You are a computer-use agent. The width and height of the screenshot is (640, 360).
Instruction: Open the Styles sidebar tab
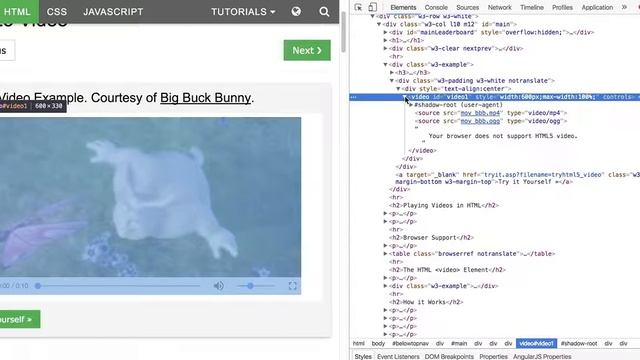(x=363, y=356)
